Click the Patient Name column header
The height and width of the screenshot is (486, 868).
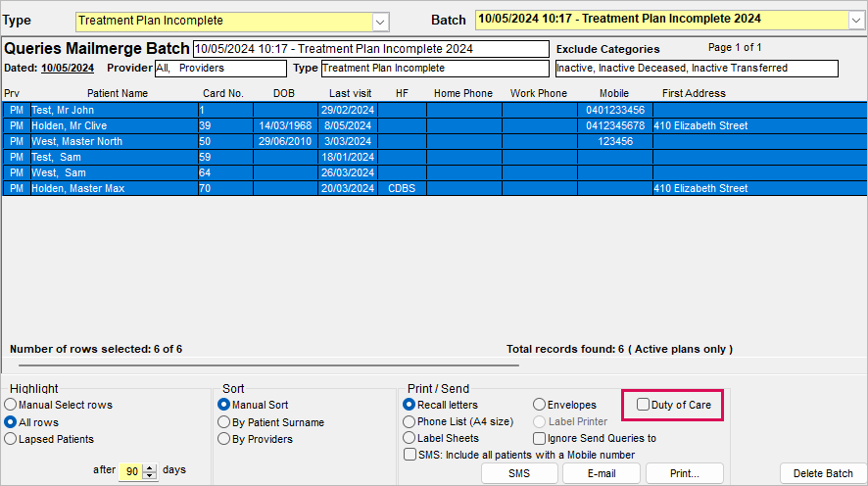pos(118,93)
